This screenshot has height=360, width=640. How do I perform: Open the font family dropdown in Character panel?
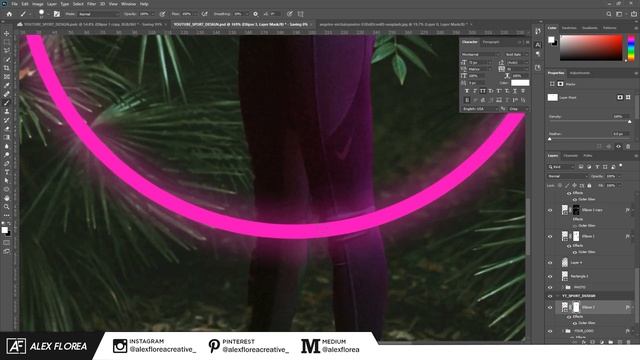(481, 54)
